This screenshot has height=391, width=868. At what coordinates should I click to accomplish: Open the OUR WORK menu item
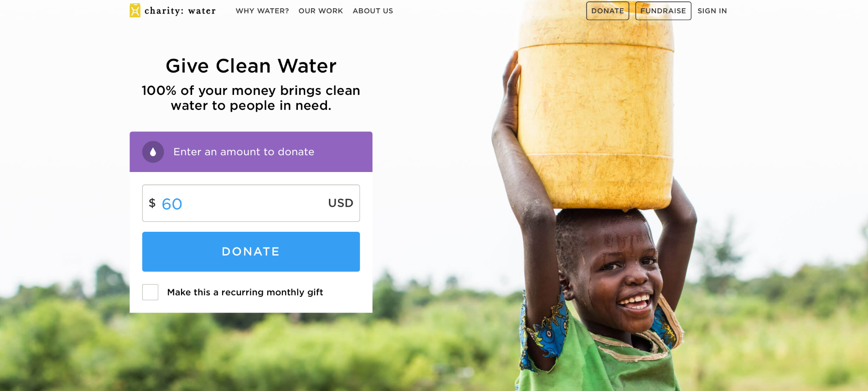[321, 11]
